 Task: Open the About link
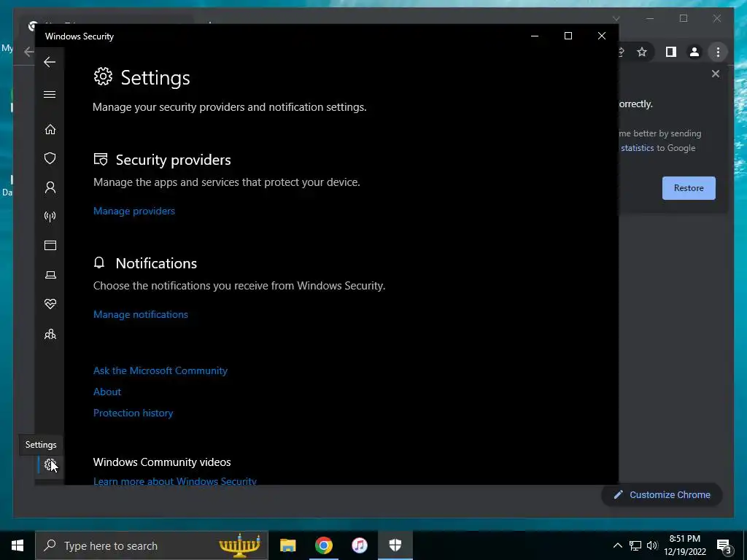[107, 392]
